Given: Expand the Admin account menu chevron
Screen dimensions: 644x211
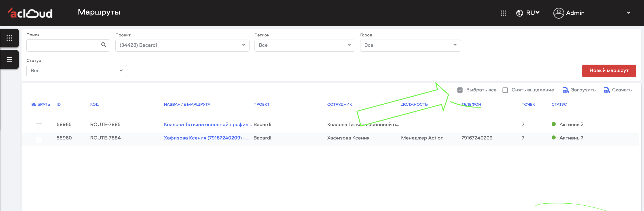Looking at the screenshot, I should click(628, 13).
